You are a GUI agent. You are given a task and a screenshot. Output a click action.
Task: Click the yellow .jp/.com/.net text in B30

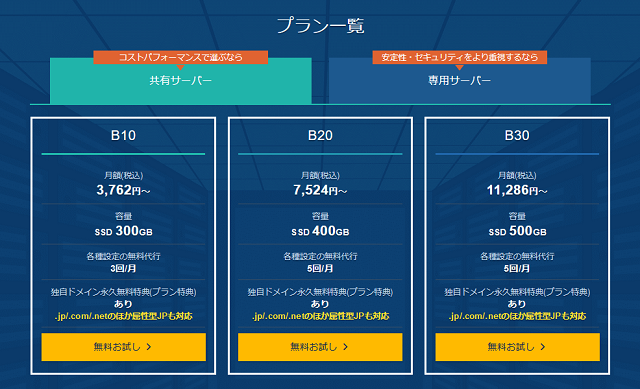click(517, 316)
